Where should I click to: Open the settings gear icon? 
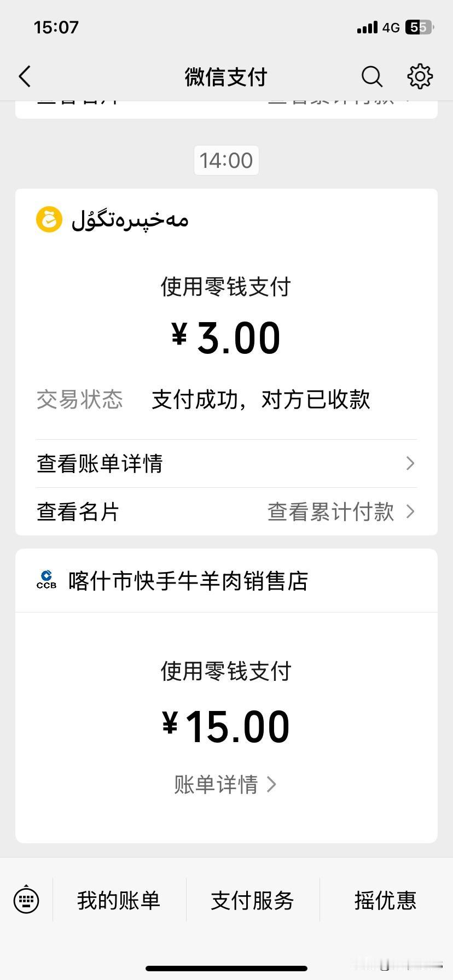pos(420,77)
